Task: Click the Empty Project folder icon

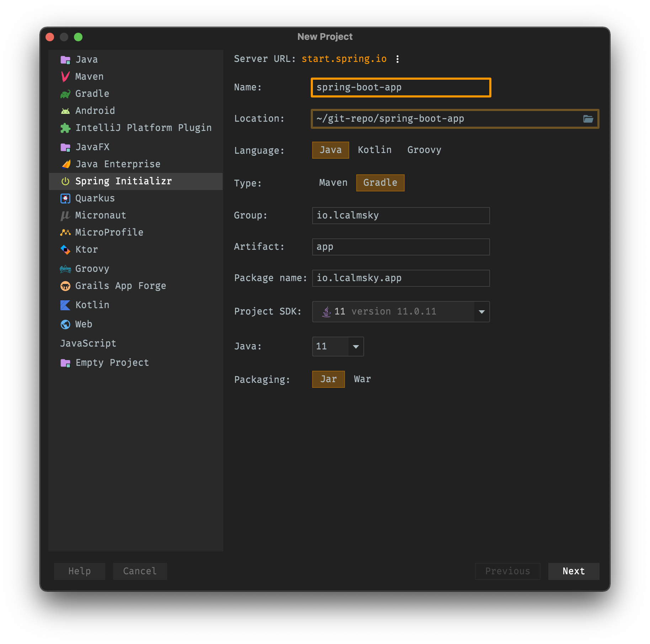Action: click(x=65, y=363)
